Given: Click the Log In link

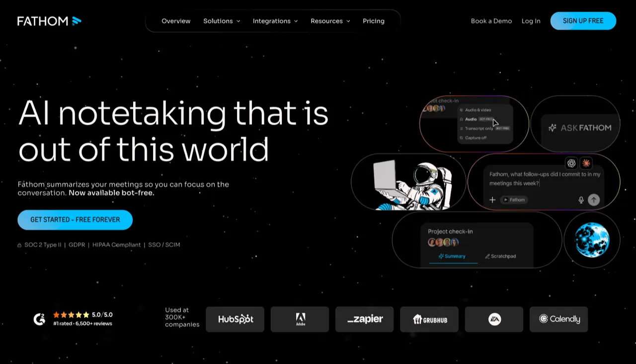Looking at the screenshot, I should (x=531, y=21).
